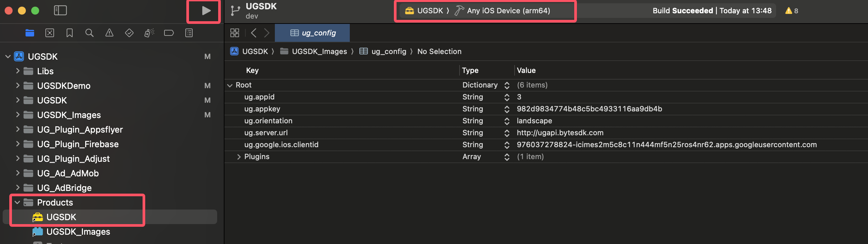Expand the UGSDK group folder
This screenshot has height=244, width=868.
18,100
